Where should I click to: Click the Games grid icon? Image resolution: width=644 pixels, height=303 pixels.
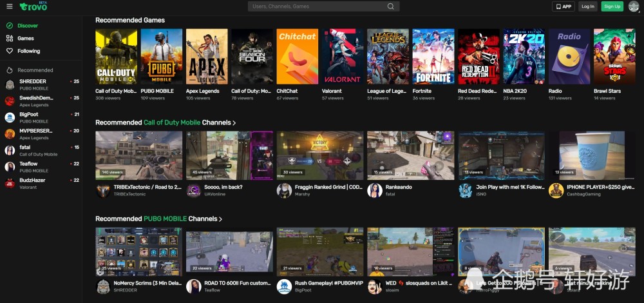click(10, 38)
